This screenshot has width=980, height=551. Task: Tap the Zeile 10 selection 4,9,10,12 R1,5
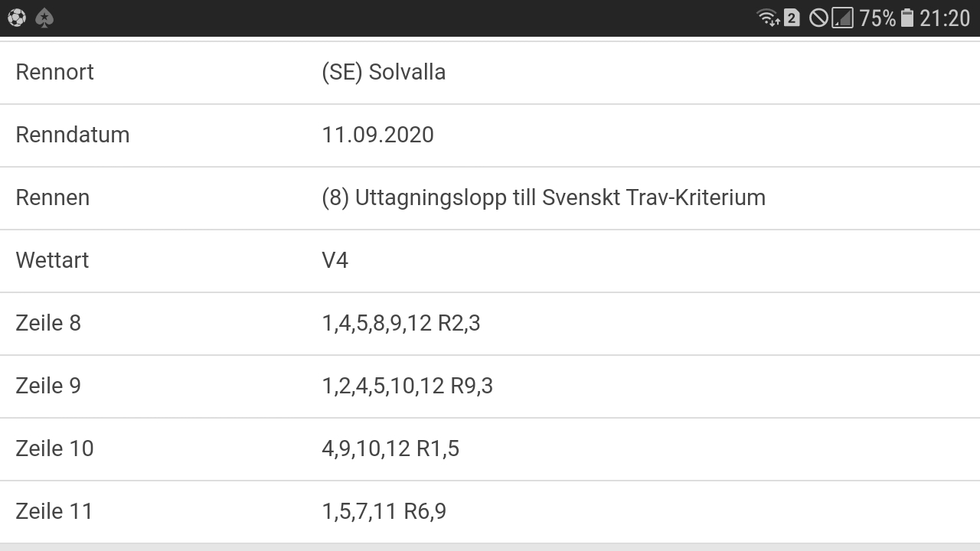pos(390,448)
